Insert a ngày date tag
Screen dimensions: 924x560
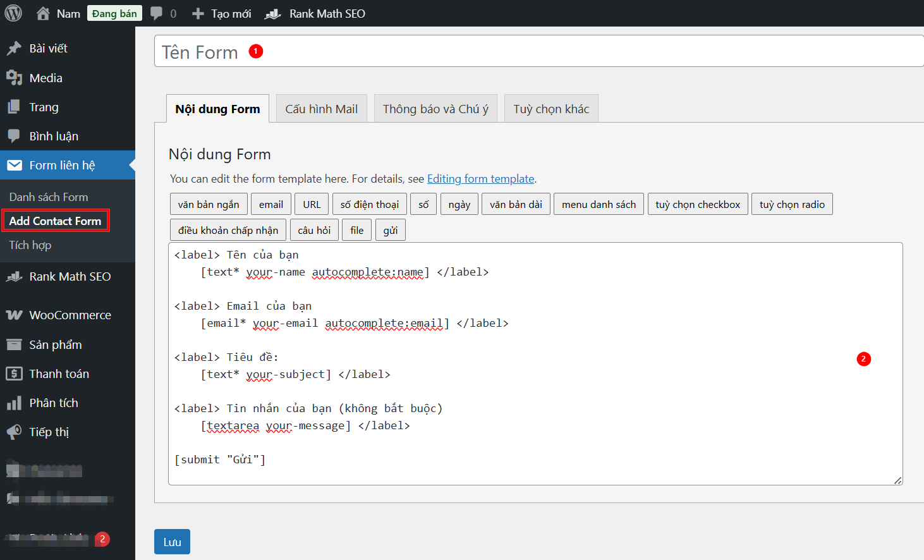[x=459, y=204]
